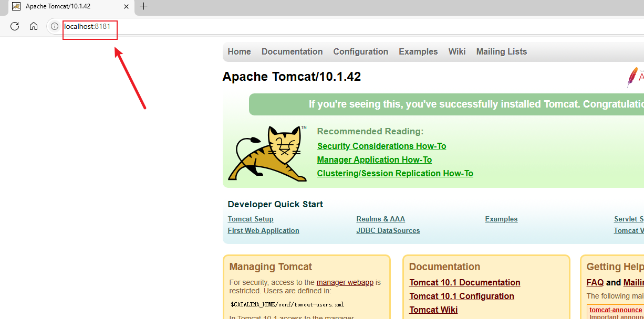Click the Tomcat cat mascot image
Image resolution: width=644 pixels, height=319 pixels.
[268, 153]
